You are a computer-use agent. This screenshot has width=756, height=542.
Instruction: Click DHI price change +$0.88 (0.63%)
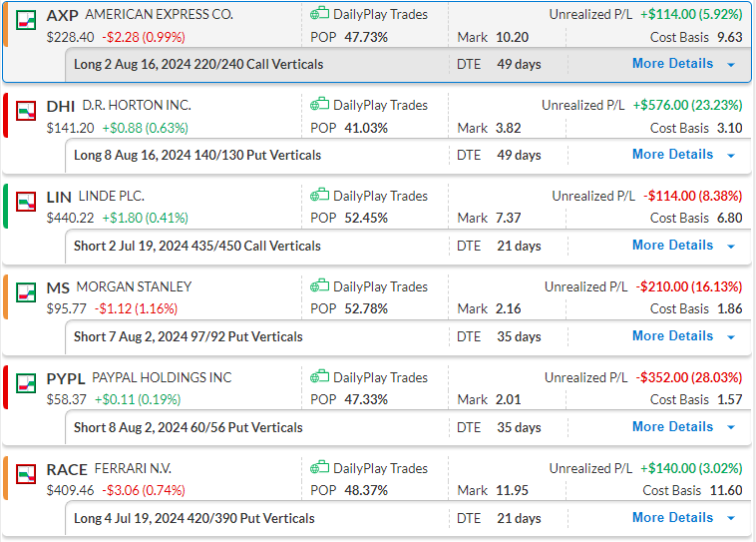pos(146,128)
